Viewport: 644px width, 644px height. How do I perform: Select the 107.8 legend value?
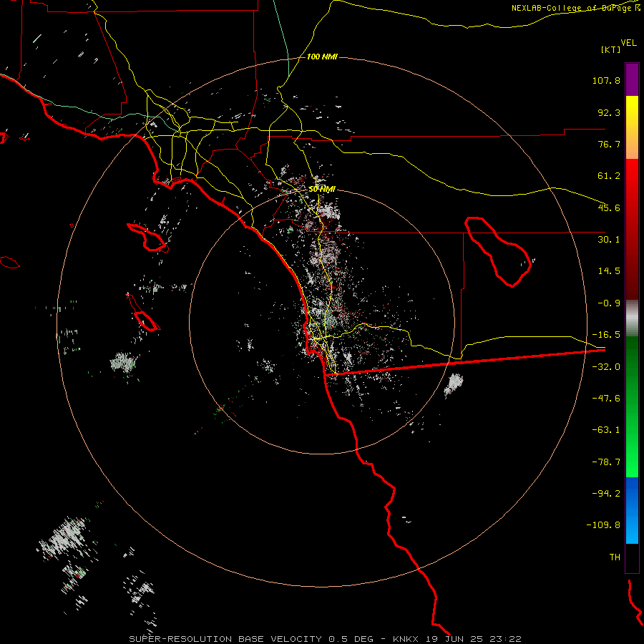pyautogui.click(x=606, y=80)
